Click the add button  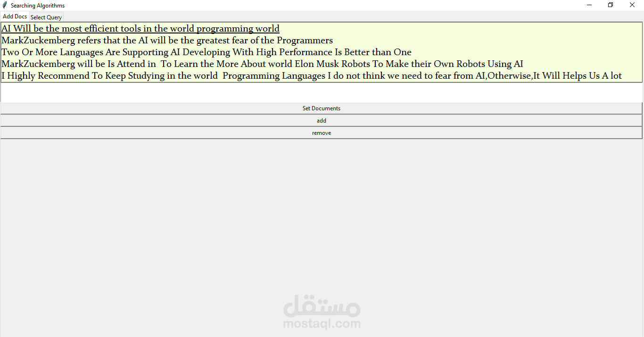tap(322, 121)
